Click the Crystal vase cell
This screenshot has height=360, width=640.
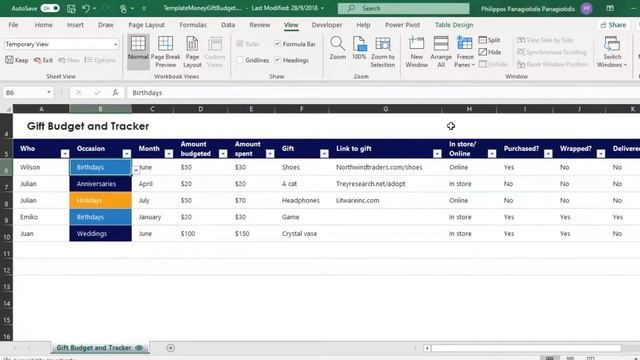[x=302, y=233]
